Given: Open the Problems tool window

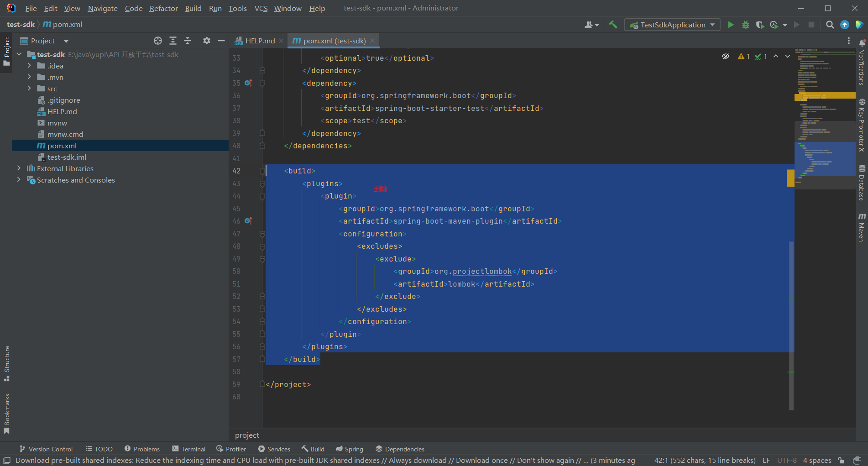Looking at the screenshot, I should pyautogui.click(x=142, y=449).
